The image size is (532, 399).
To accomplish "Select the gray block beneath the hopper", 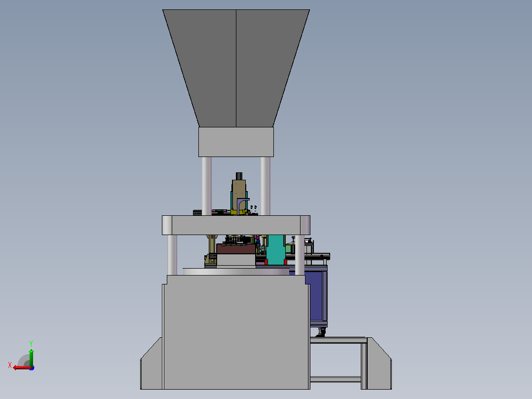I will click(236, 142).
